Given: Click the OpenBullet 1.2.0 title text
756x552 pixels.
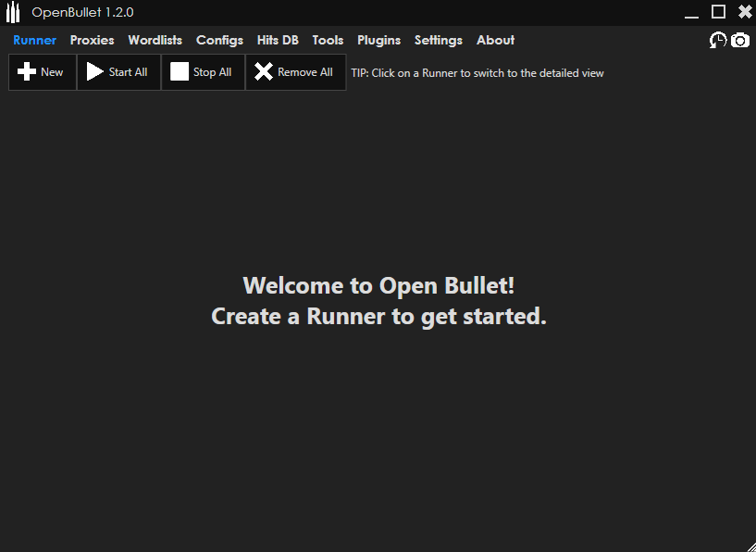Looking at the screenshot, I should click(82, 13).
